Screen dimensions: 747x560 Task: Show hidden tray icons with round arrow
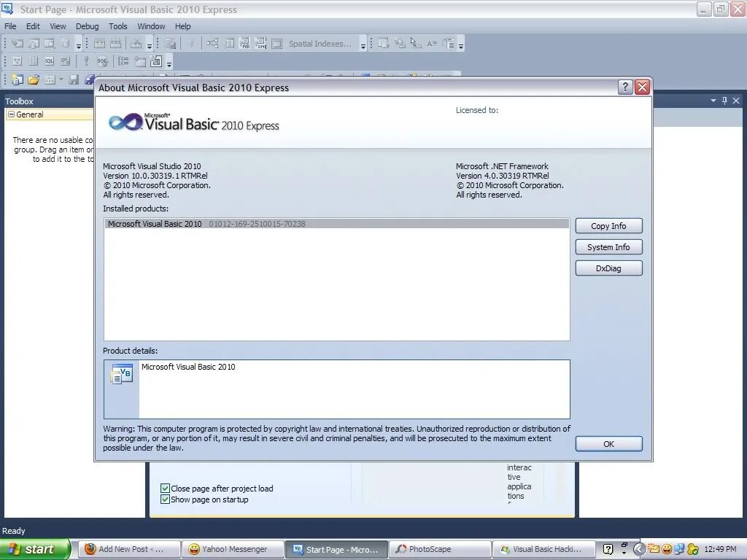click(x=640, y=549)
